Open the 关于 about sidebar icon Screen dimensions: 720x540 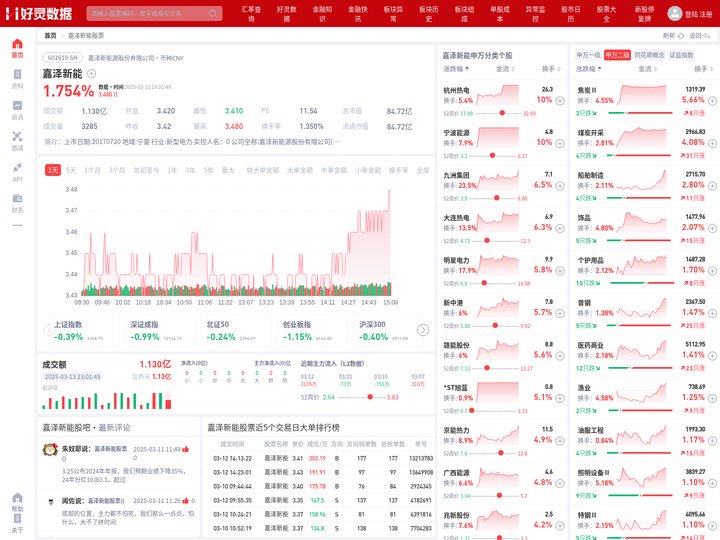17,523
